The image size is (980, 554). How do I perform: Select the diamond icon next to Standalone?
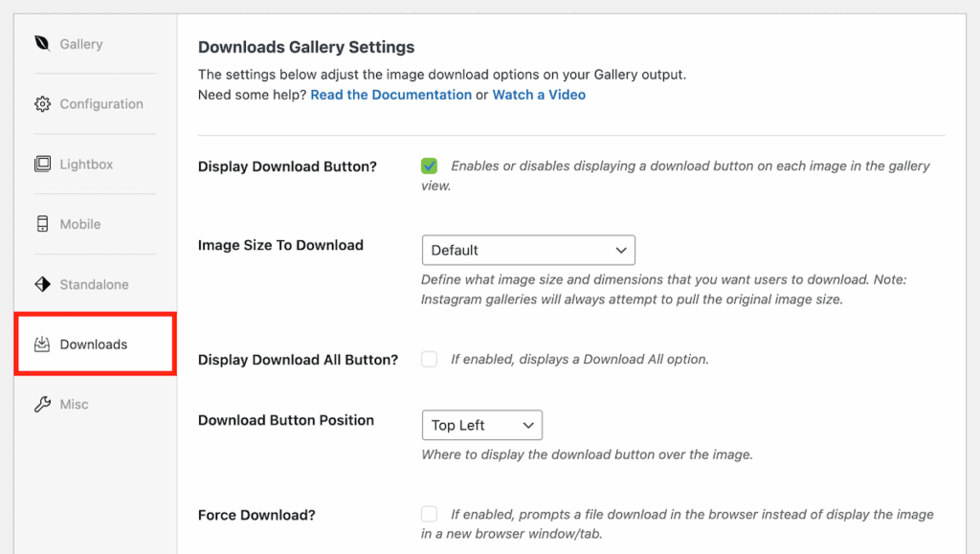click(x=42, y=284)
